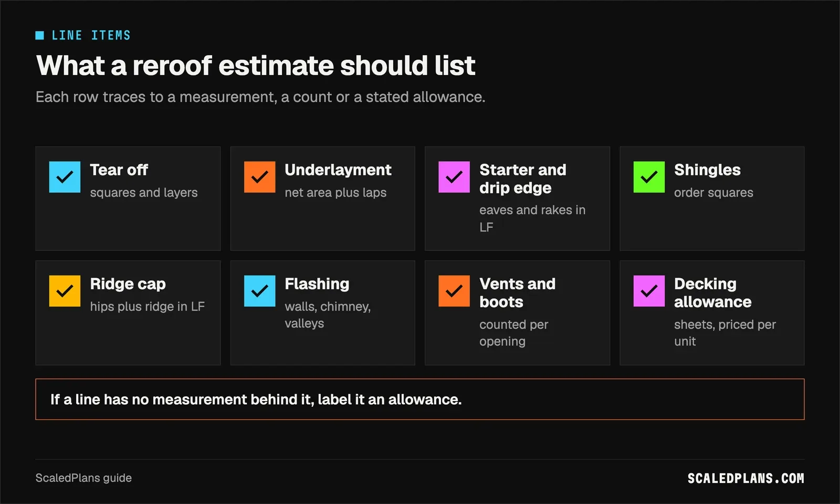Click the 'Tear off' card title

(119, 170)
